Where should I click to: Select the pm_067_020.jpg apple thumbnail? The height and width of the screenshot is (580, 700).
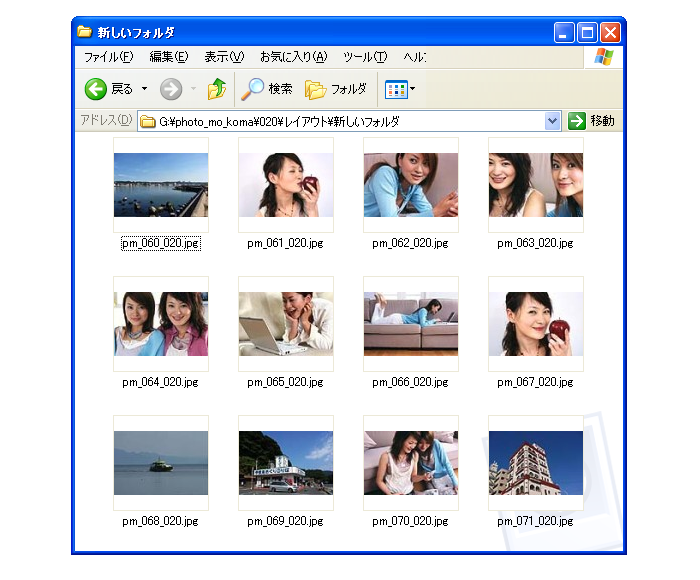point(536,324)
